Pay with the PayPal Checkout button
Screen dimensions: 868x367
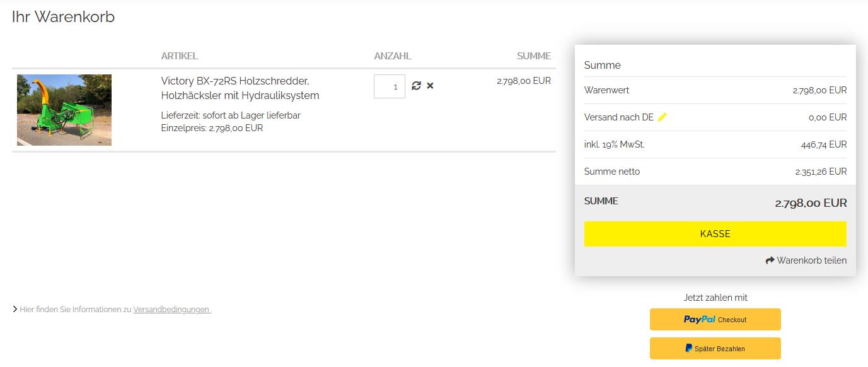coord(715,320)
